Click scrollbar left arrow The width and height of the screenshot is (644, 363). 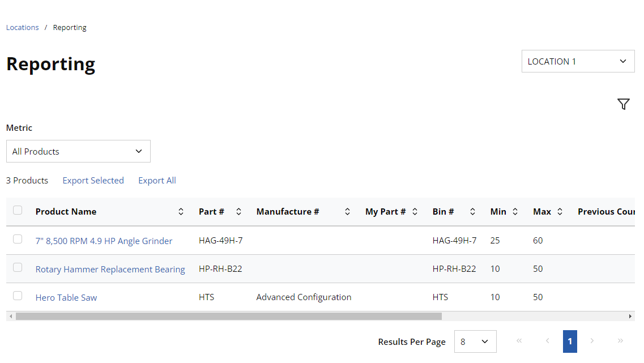[x=11, y=316]
